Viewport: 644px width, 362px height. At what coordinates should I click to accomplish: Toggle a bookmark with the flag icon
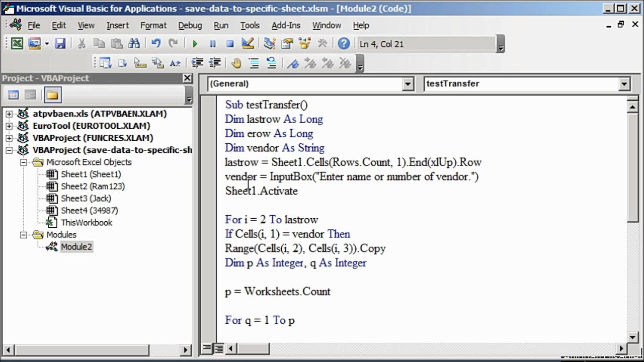click(293, 63)
